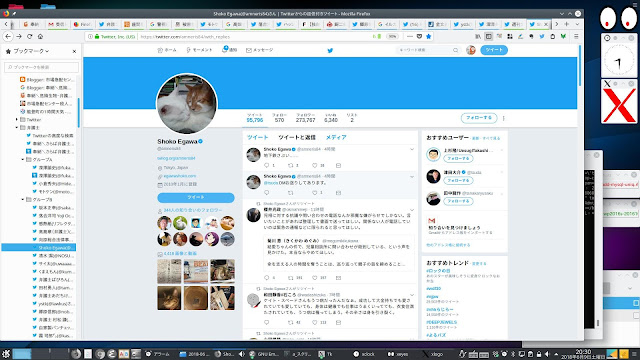Switch to the xeyes taskbar entry

398,354
